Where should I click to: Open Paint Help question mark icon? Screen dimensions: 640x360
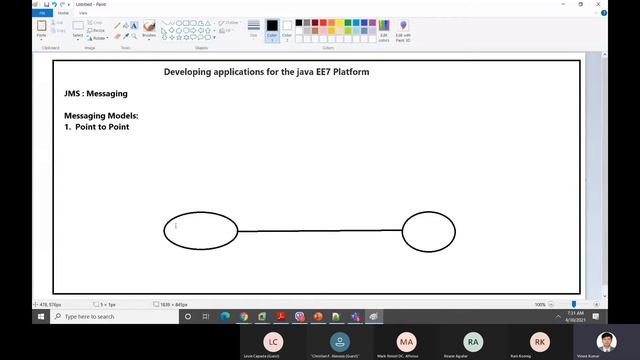click(604, 13)
